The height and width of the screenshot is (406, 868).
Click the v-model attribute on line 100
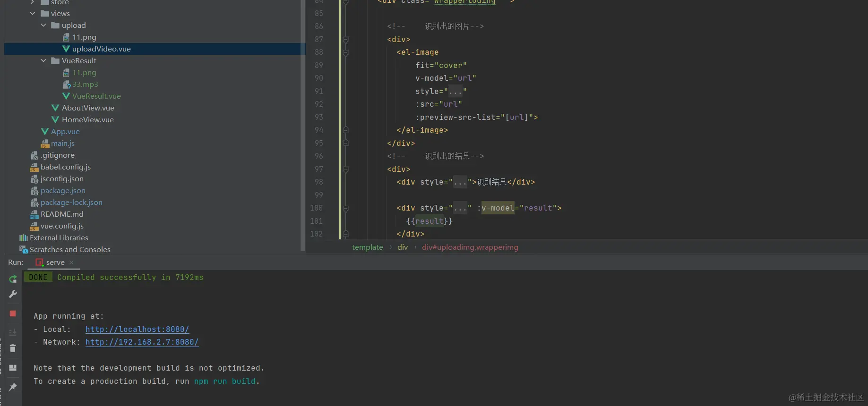[x=498, y=208]
